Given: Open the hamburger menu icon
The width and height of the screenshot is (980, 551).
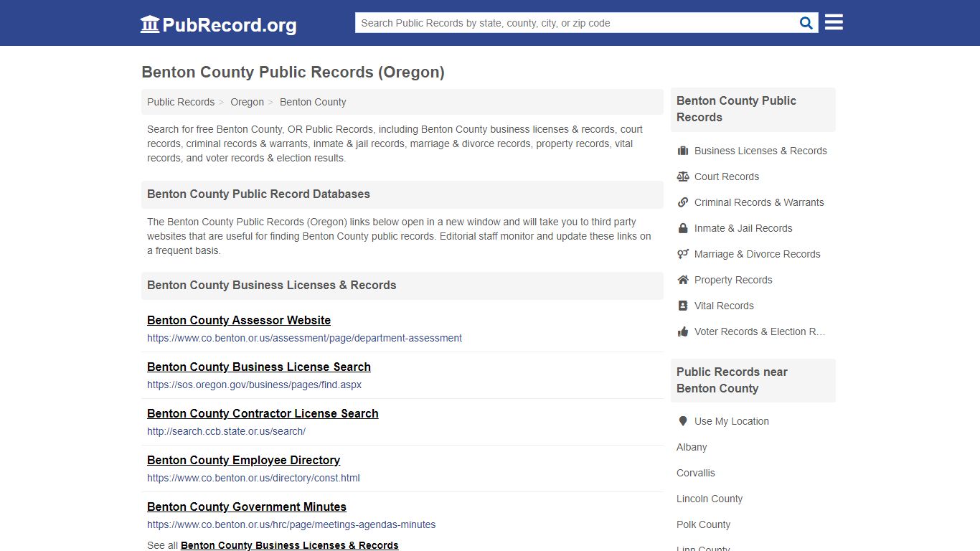Looking at the screenshot, I should coord(834,22).
